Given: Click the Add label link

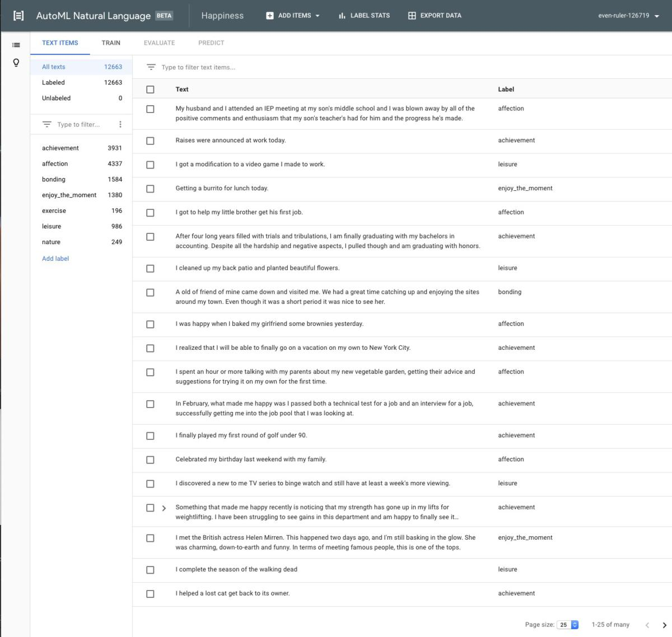Looking at the screenshot, I should click(x=55, y=259).
